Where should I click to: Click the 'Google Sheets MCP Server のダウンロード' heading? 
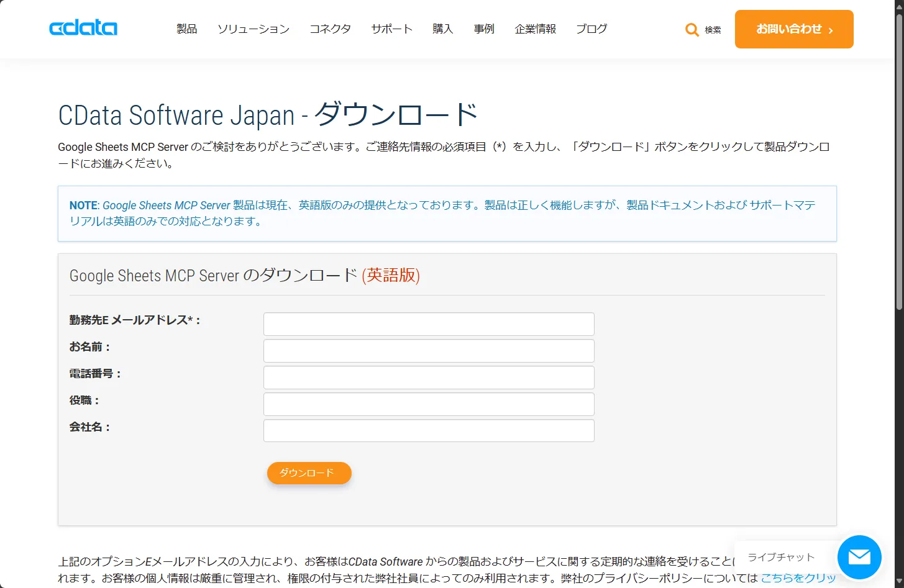213,276
